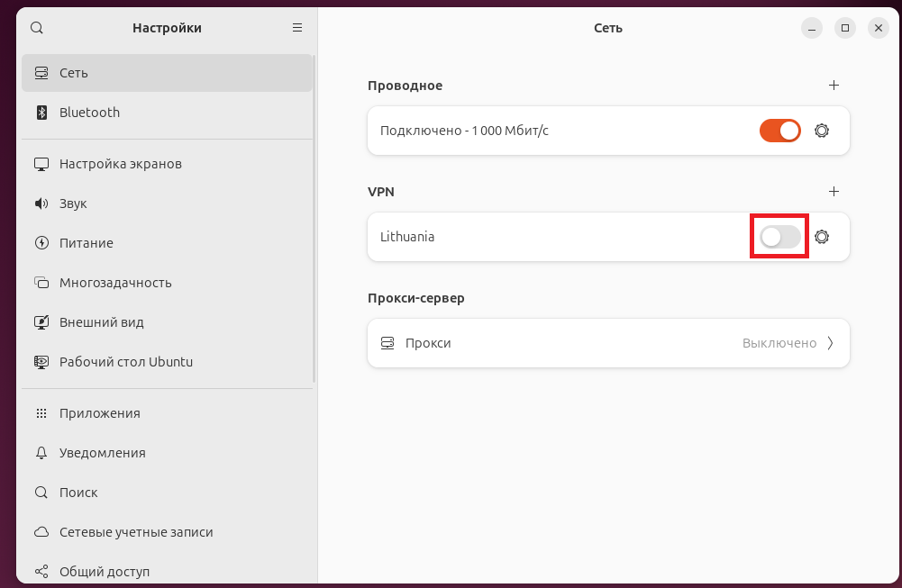The width and height of the screenshot is (902, 588).
Task: Expand the Прокси settings row chevron
Action: point(830,343)
